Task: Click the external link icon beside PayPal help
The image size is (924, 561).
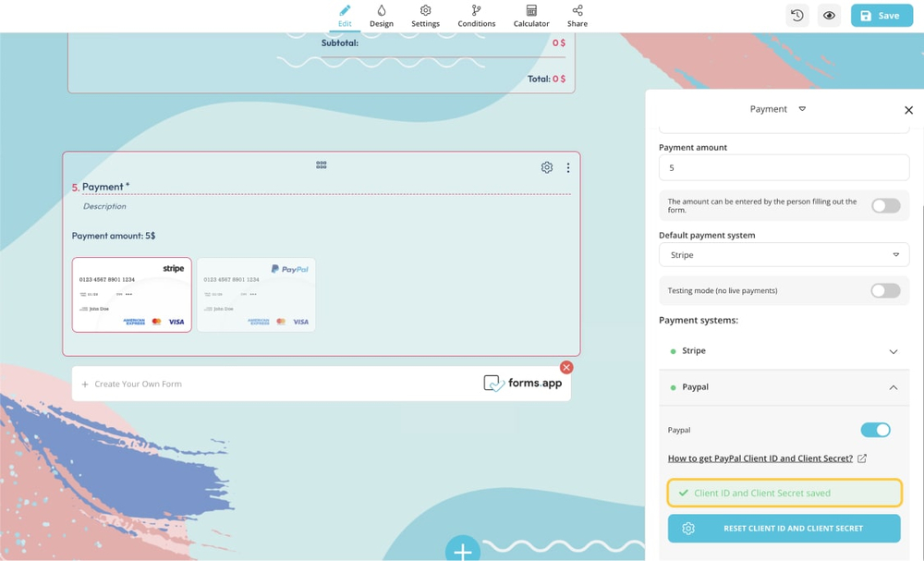Action: (x=862, y=458)
